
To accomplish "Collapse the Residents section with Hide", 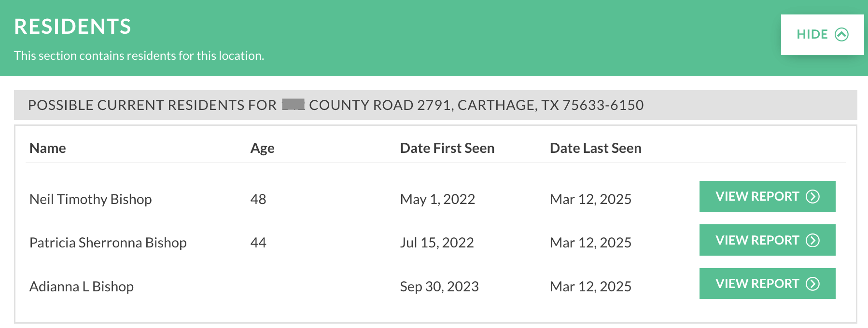I will click(822, 35).
